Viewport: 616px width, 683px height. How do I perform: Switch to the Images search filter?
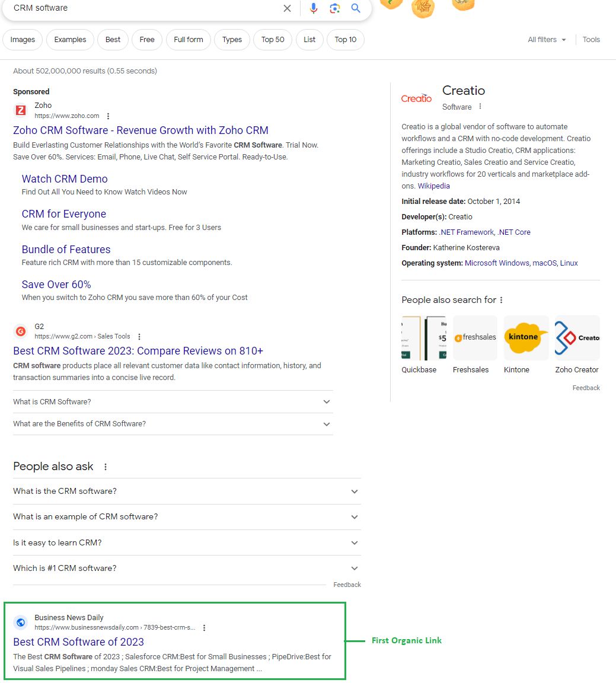[x=23, y=40]
